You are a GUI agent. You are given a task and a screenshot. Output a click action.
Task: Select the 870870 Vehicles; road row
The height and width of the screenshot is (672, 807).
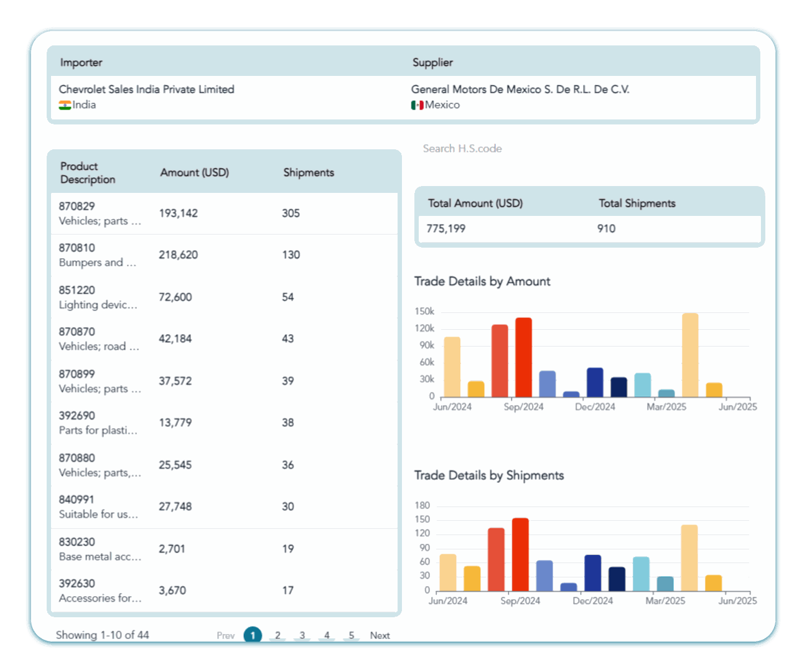coord(224,339)
